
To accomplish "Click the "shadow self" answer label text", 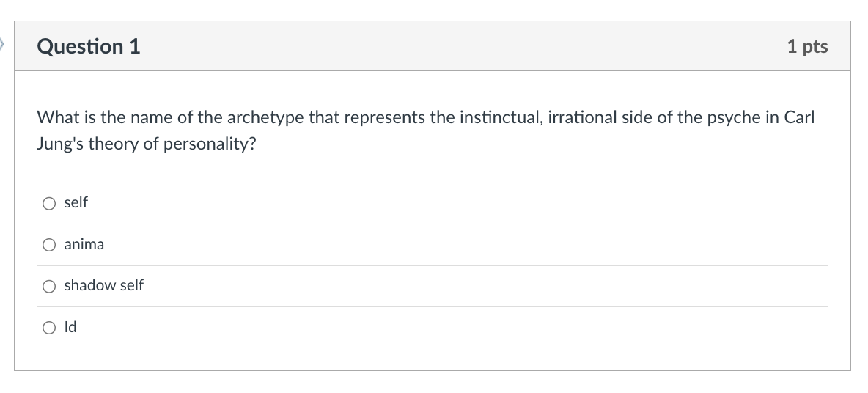I will [103, 286].
